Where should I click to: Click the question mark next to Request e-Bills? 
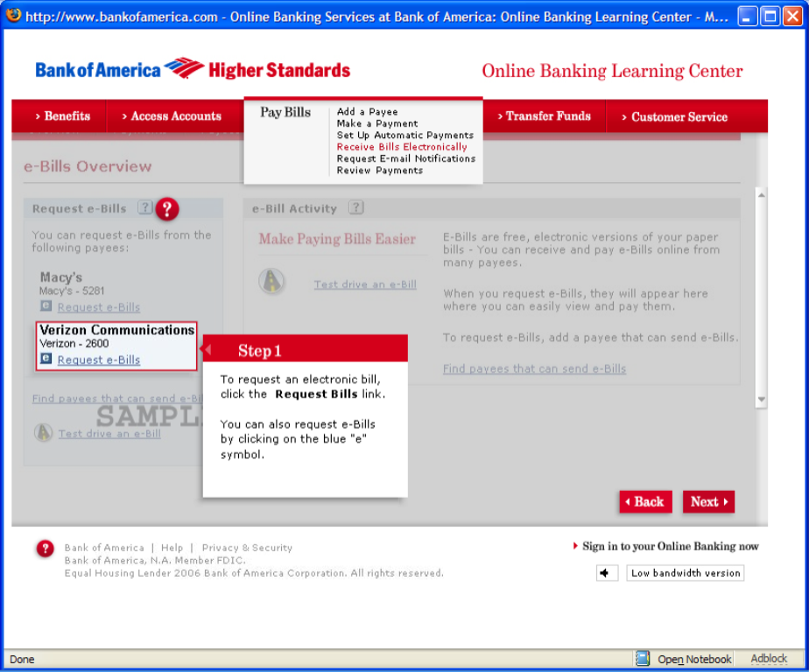(144, 208)
